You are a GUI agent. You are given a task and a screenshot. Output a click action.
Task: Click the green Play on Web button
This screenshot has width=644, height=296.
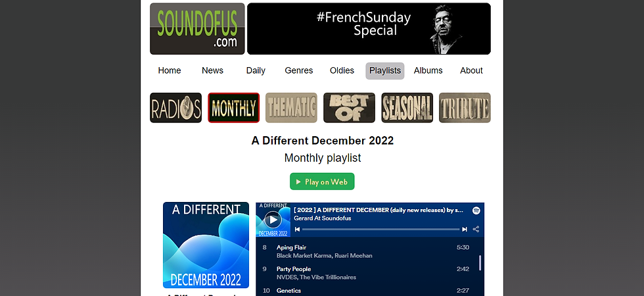pos(322,182)
